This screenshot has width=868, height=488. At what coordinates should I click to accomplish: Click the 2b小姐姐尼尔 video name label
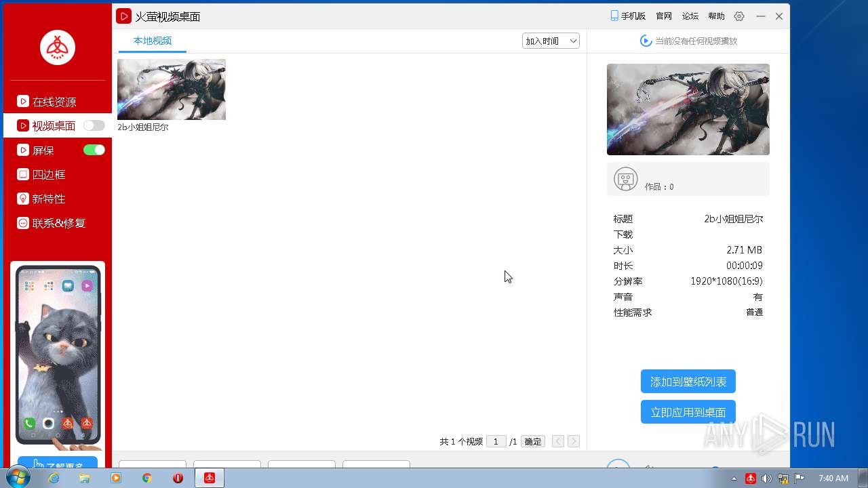[142, 127]
